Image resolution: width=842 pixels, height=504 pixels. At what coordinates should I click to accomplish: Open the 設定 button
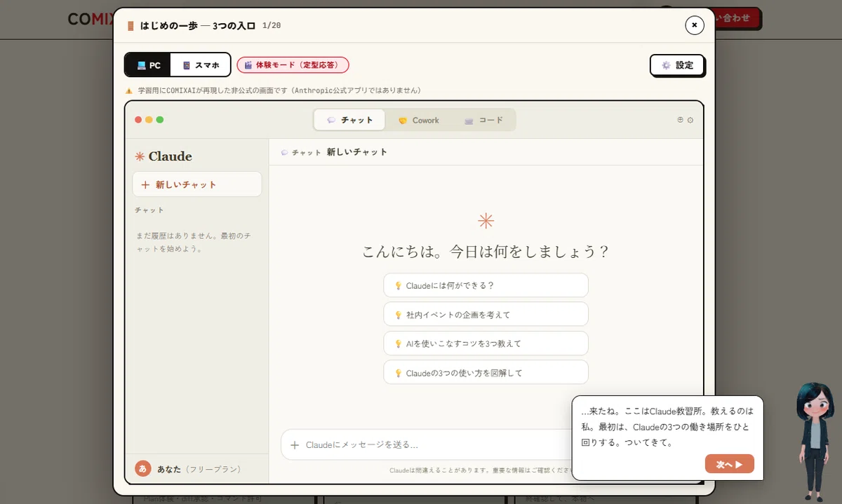point(677,65)
